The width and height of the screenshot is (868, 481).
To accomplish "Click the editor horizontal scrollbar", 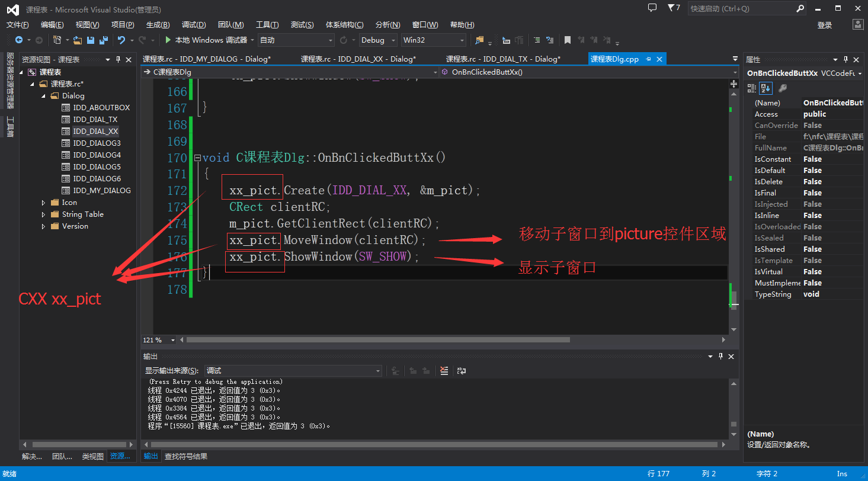I will click(x=378, y=340).
